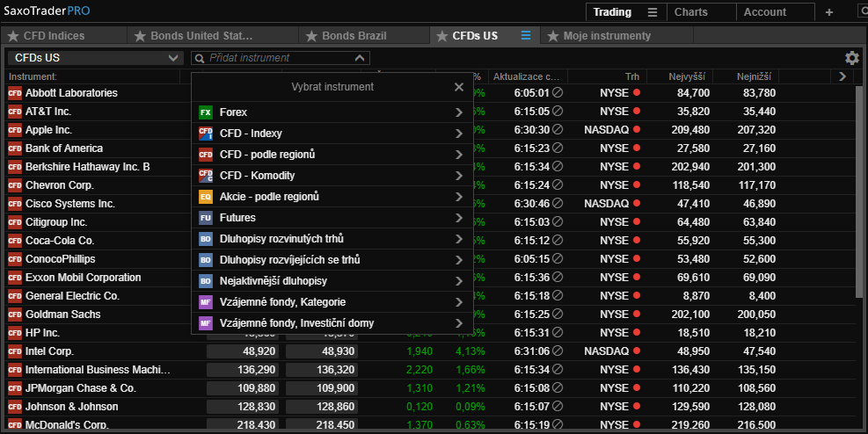Click the CFD icon beside Apple Inc.
Image resolution: width=868 pixels, height=434 pixels.
pos(14,130)
